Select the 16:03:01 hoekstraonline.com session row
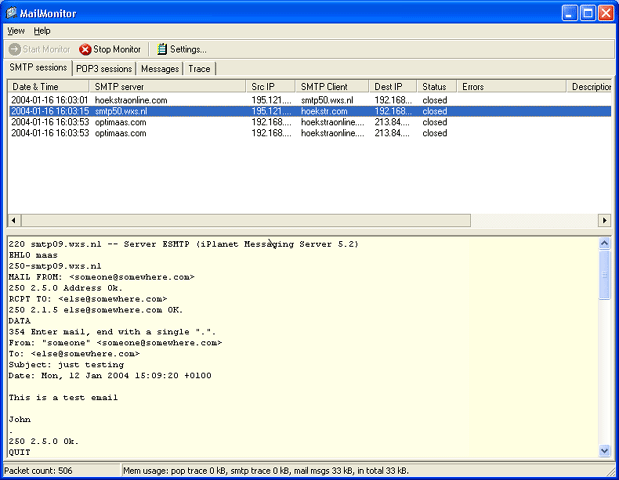Screen dimensions: 619x480 tap(310, 100)
